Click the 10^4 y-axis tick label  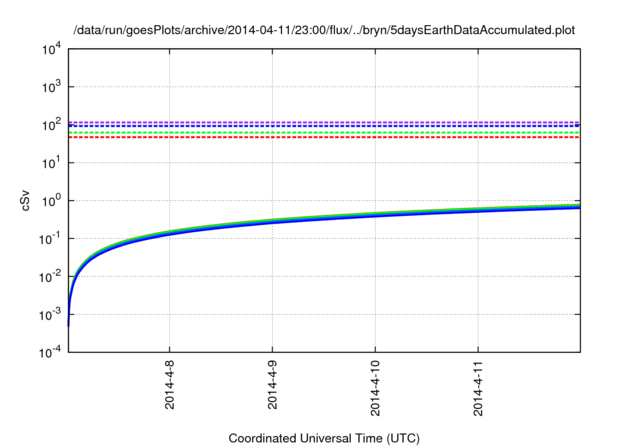click(51, 50)
